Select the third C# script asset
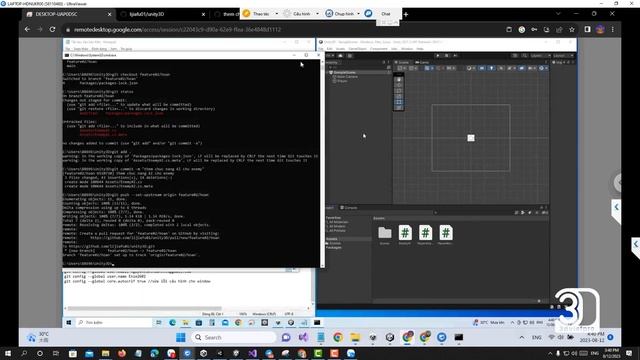 (x=446, y=235)
